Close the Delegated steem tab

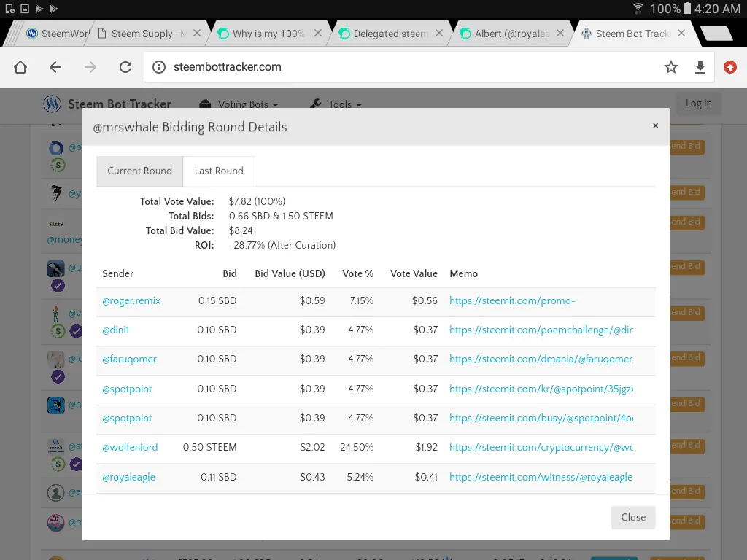pos(439,34)
